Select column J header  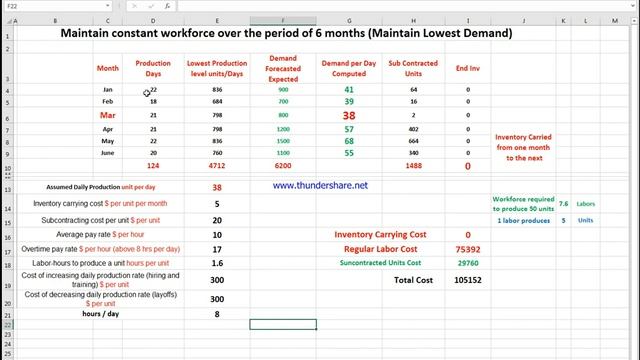point(524,21)
